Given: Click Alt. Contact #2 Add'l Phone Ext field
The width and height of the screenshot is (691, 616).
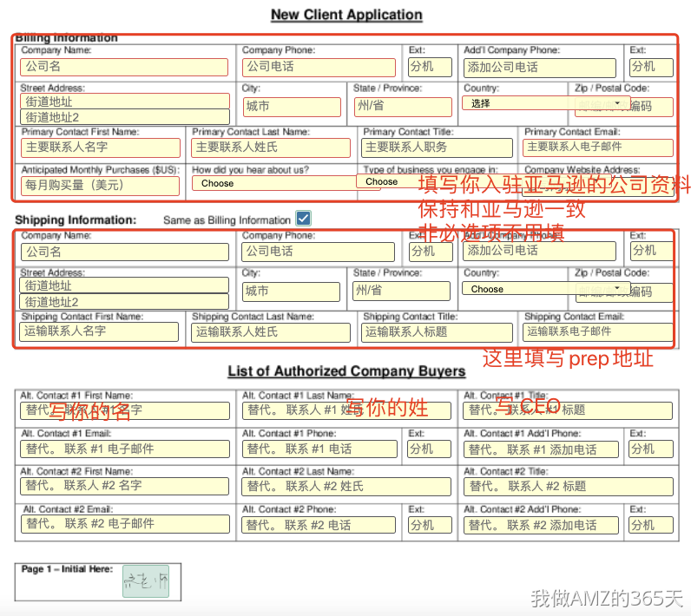Looking at the screenshot, I should click(651, 525).
